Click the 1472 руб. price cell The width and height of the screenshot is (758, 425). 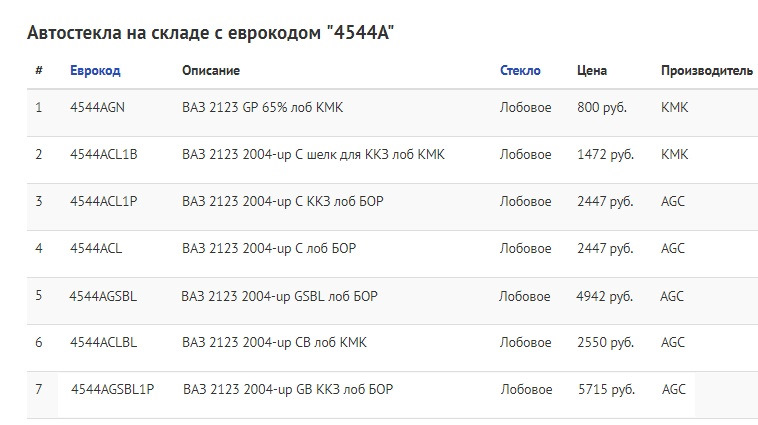click(x=605, y=155)
